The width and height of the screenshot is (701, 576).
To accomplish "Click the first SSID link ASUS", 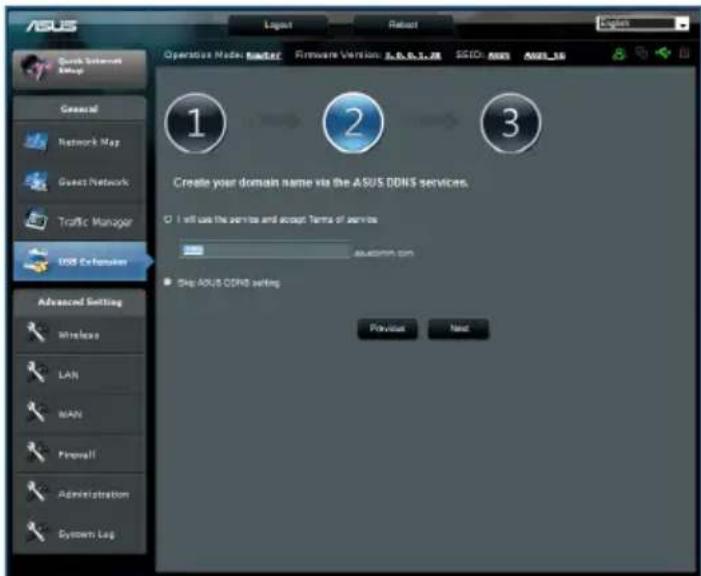I will (x=498, y=55).
